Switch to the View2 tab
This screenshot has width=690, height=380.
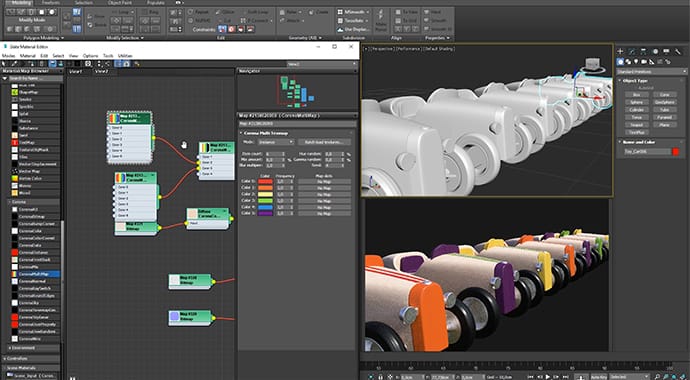[x=102, y=71]
